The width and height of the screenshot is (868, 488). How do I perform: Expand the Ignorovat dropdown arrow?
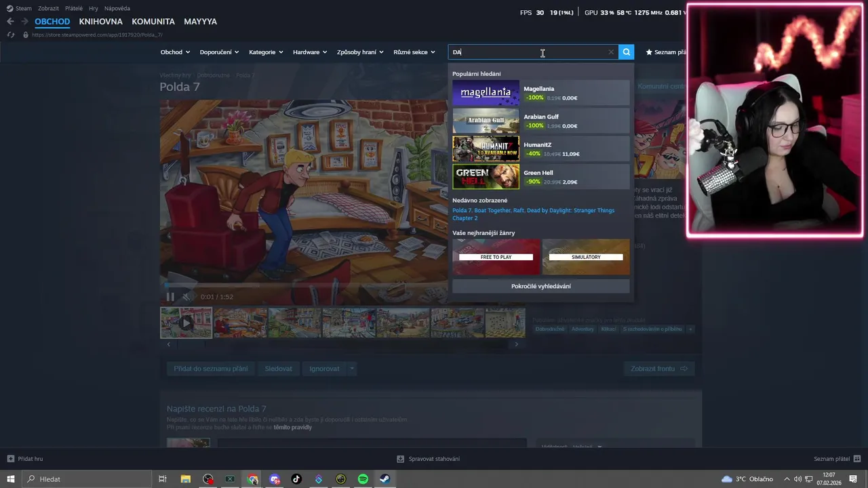(x=351, y=369)
